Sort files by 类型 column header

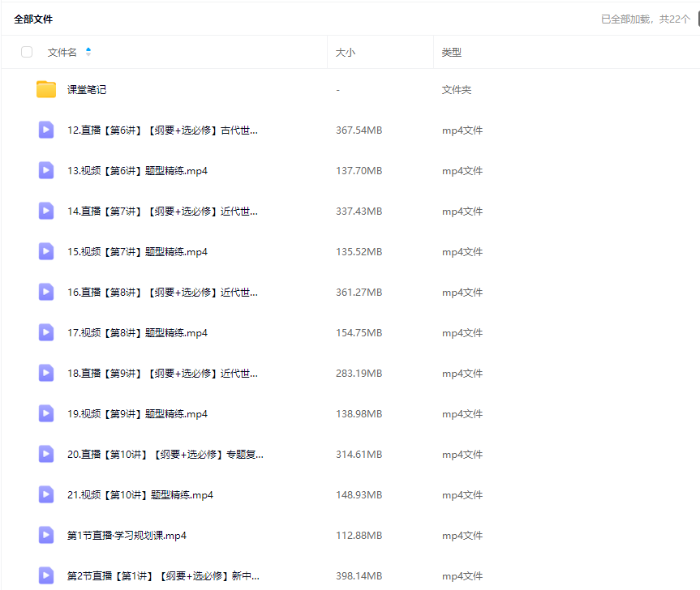coord(451,52)
